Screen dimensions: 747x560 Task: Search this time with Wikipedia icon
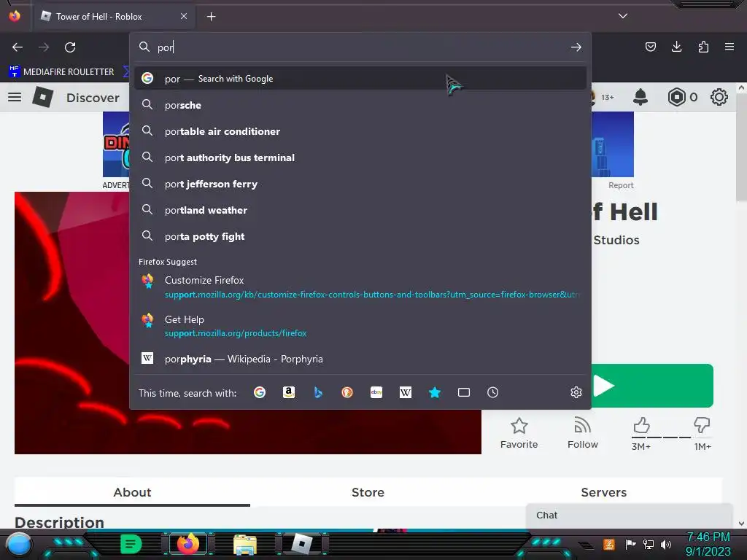point(406,392)
